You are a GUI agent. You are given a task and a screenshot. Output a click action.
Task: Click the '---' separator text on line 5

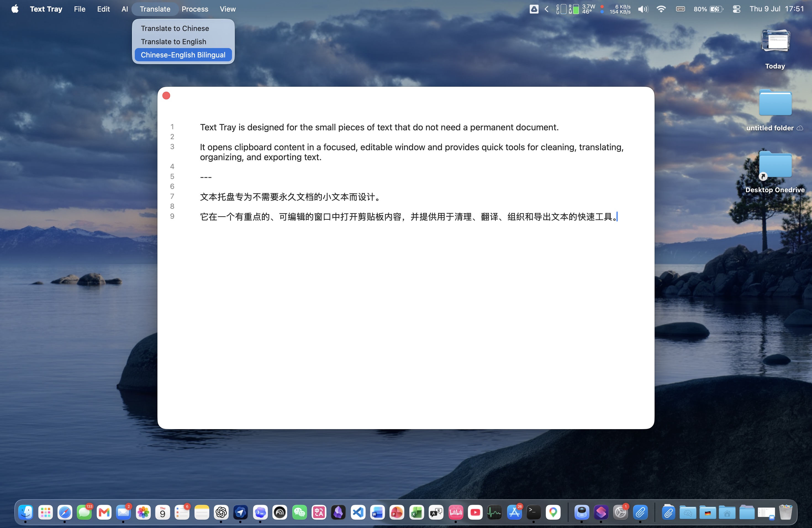point(206,177)
